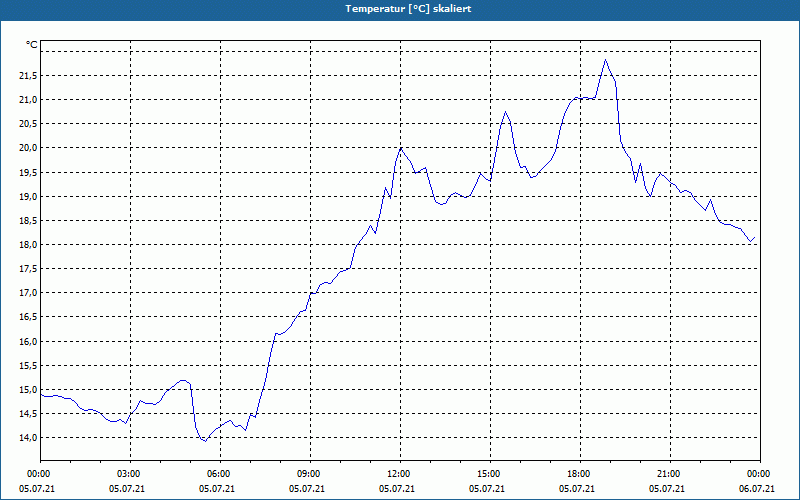
Task: Click the 00:00 label above the first 05.07.21
Action: tap(37, 474)
